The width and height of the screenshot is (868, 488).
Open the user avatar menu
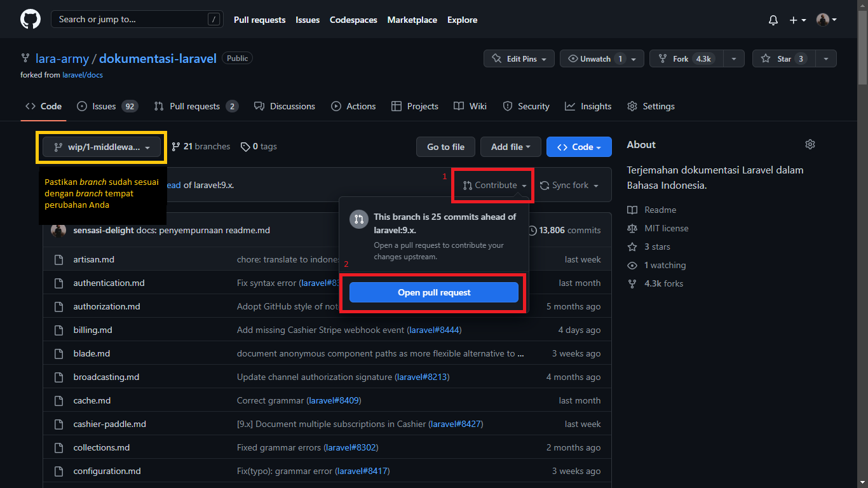827,20
